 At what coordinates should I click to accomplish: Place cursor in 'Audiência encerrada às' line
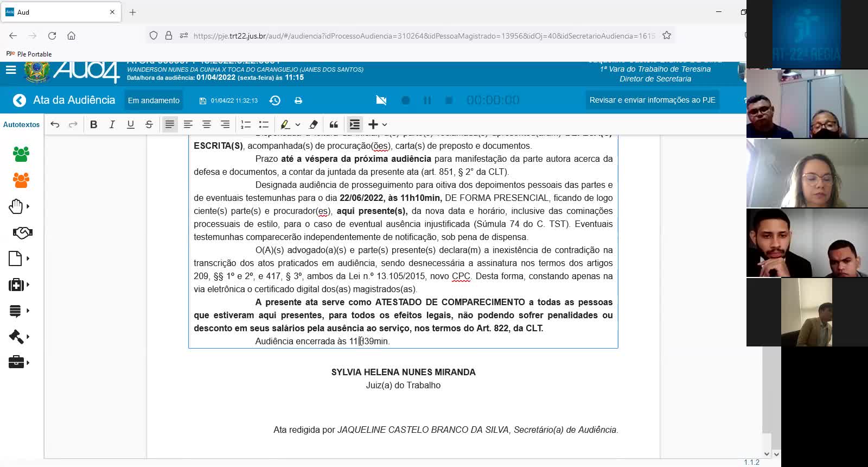[322, 341]
